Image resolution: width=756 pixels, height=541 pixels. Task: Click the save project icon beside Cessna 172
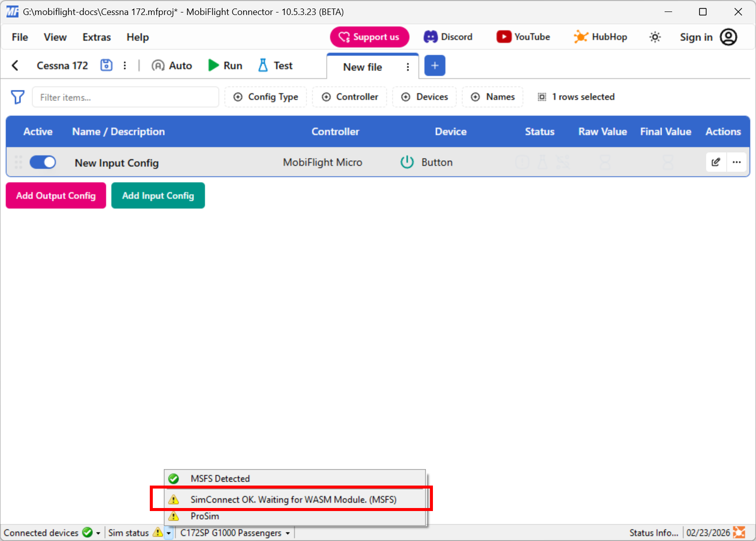[106, 65]
